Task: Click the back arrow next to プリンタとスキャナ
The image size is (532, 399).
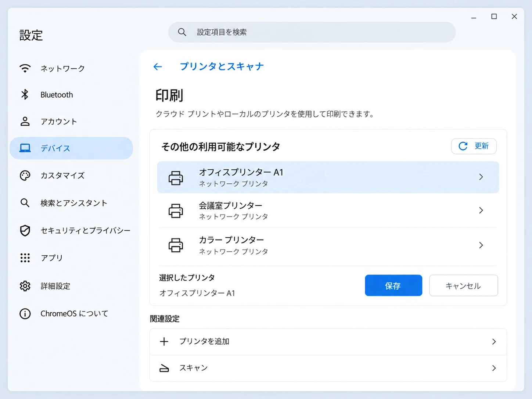Action: (158, 66)
